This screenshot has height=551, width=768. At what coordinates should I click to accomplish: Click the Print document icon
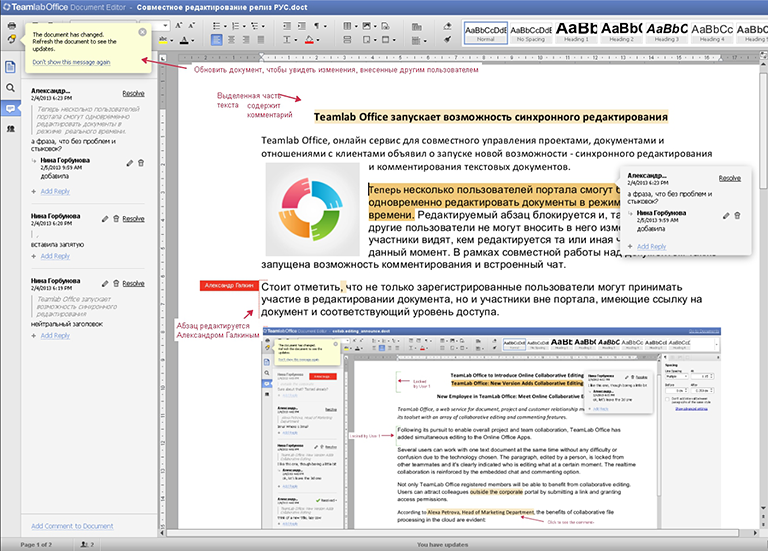11,25
